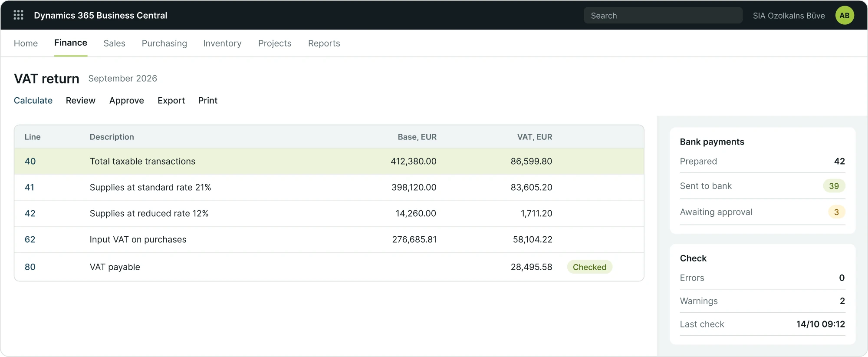Focus the Search field
The height and width of the screenshot is (357, 868).
[x=663, y=16]
